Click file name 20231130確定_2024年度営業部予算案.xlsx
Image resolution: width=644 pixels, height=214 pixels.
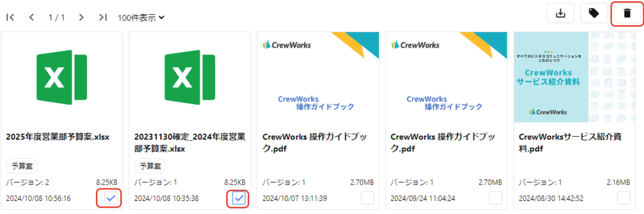pyautogui.click(x=190, y=143)
